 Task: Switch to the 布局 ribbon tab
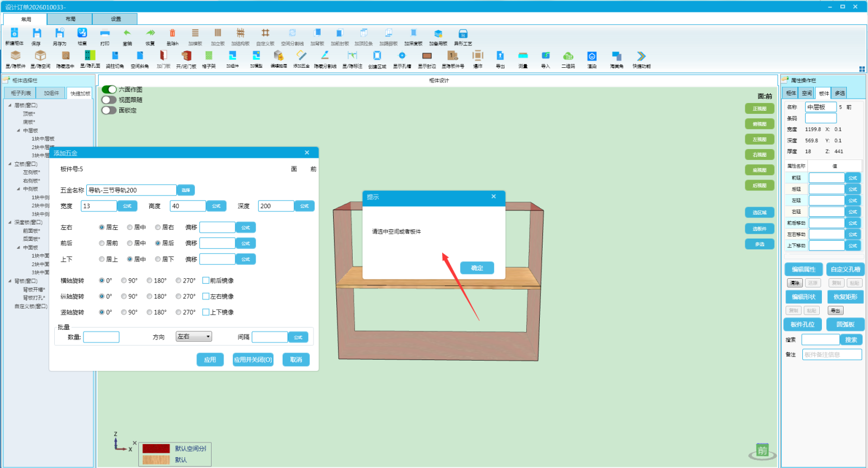70,19
